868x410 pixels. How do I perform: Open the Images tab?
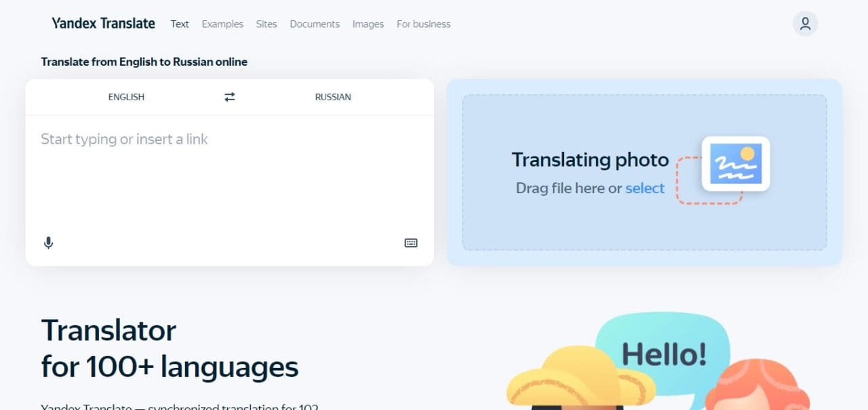pyautogui.click(x=368, y=24)
